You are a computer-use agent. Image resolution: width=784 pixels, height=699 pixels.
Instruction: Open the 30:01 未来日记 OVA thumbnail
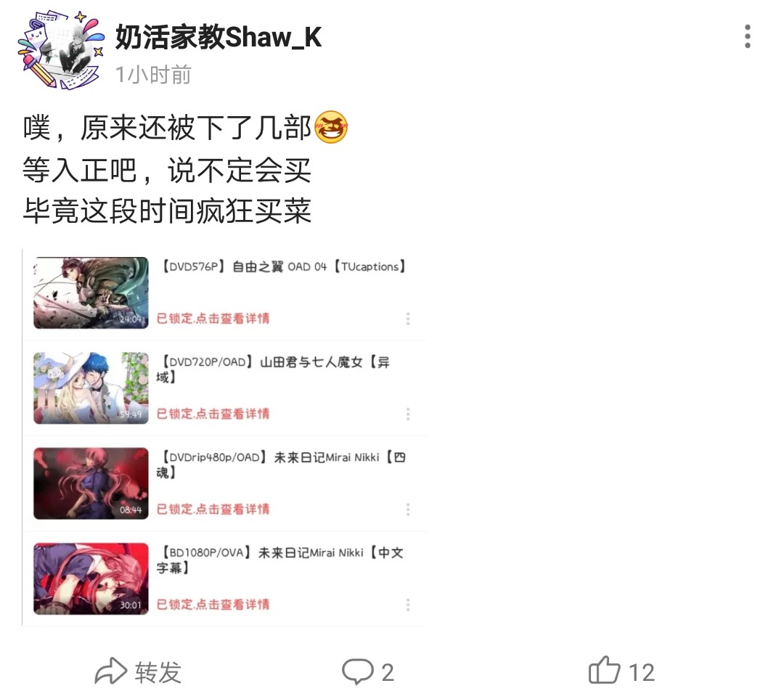pos(91,579)
